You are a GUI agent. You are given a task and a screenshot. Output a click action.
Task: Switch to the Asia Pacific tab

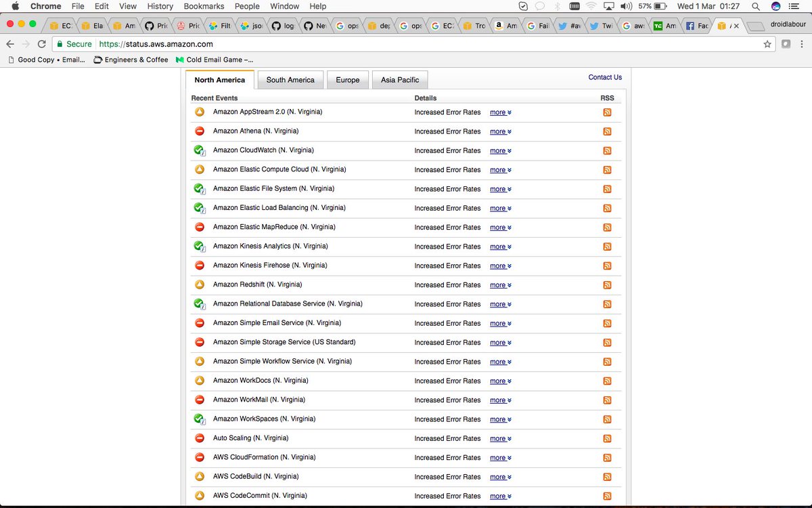400,80
